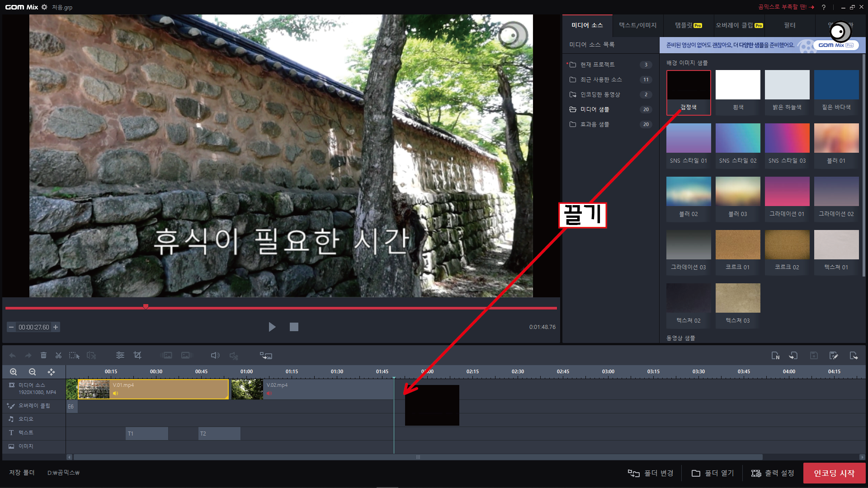Open the video adjustment sliders icon
Screen dimensions: 868x488
120,356
